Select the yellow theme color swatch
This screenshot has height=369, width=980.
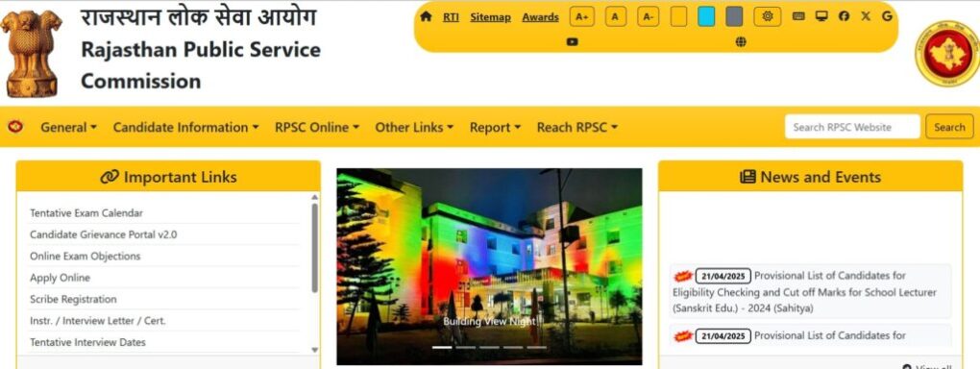point(678,17)
